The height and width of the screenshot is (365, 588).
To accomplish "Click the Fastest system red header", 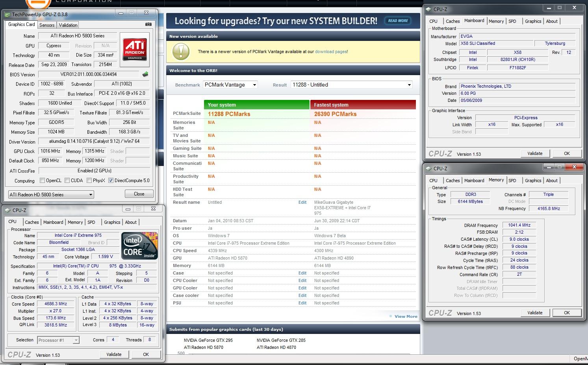I will [363, 105].
